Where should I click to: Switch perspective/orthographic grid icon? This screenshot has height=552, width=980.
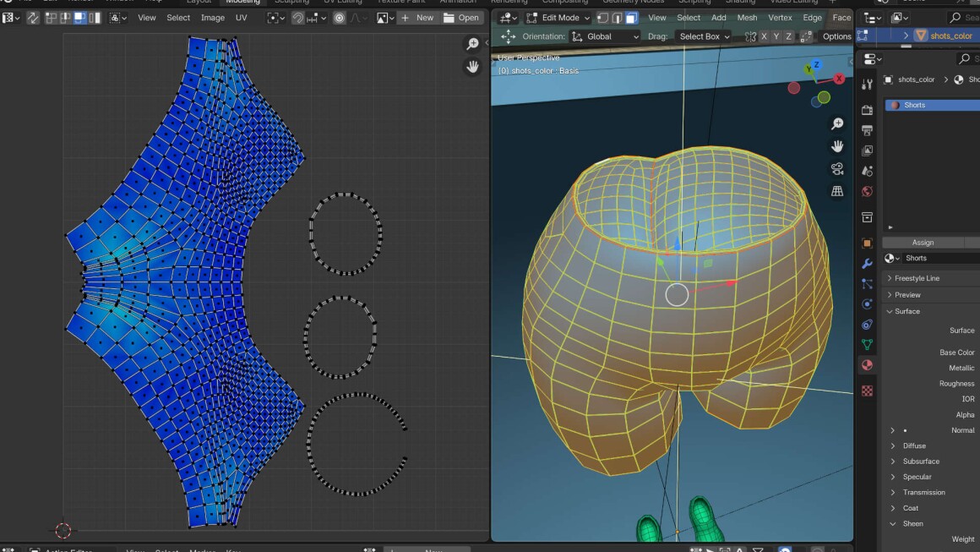pyautogui.click(x=837, y=191)
